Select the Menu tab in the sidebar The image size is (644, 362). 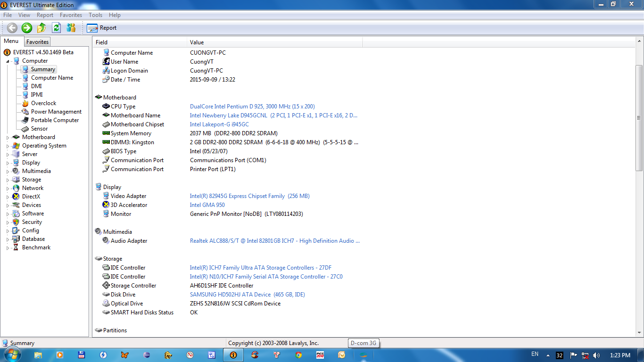coord(11,41)
